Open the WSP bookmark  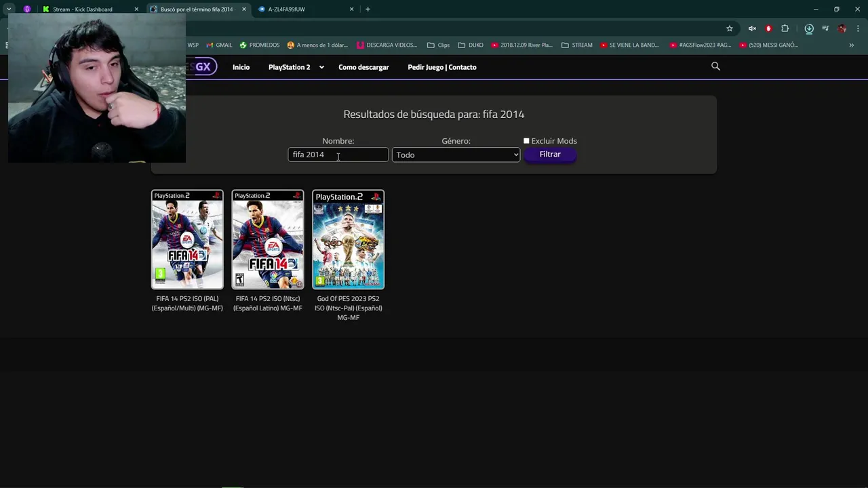click(x=193, y=45)
